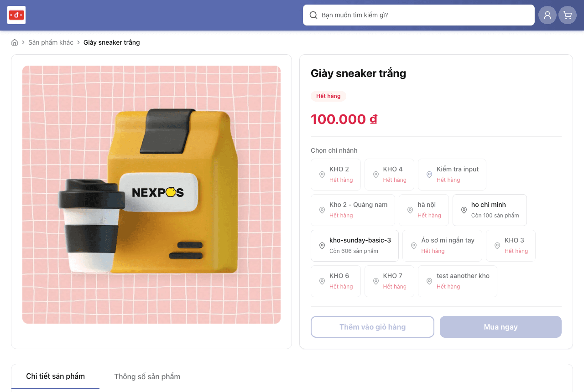Click the price '100.000 đ'
Screen dimensions: 584x392
344,119
